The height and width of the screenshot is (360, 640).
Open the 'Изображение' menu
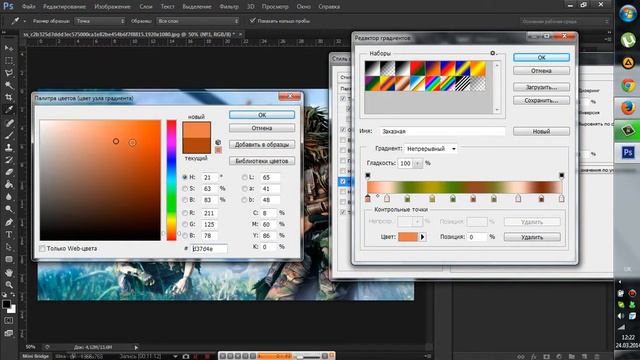click(x=112, y=7)
